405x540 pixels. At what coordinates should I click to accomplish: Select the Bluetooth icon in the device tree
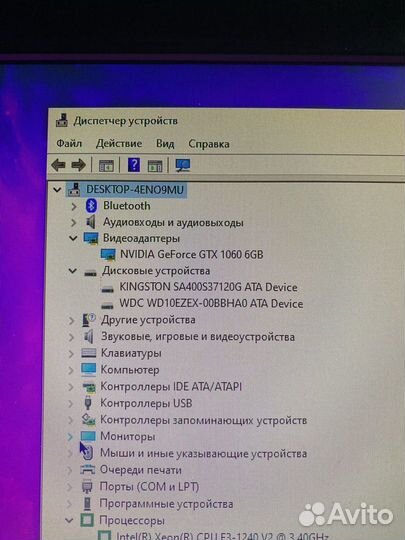coord(91,206)
